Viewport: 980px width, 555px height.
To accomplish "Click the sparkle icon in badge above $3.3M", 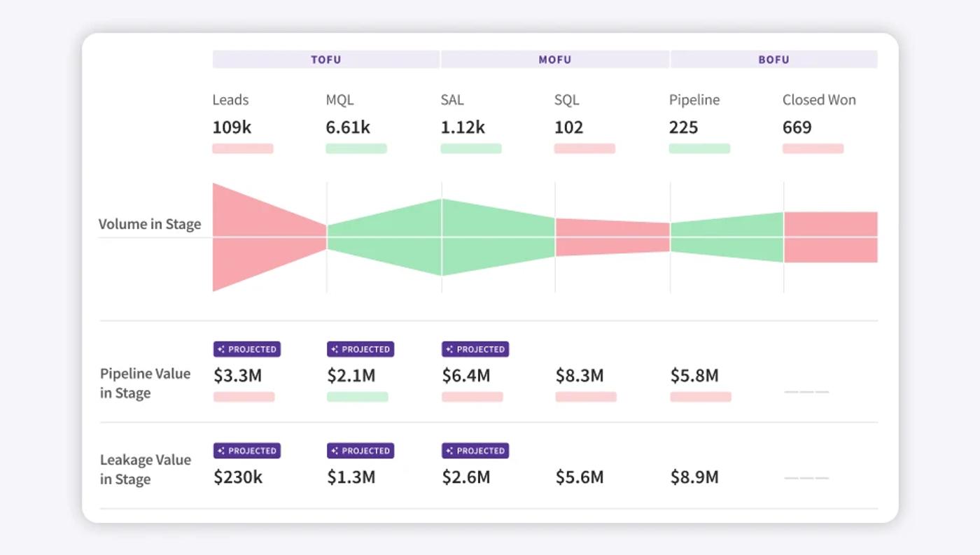I will (x=221, y=349).
